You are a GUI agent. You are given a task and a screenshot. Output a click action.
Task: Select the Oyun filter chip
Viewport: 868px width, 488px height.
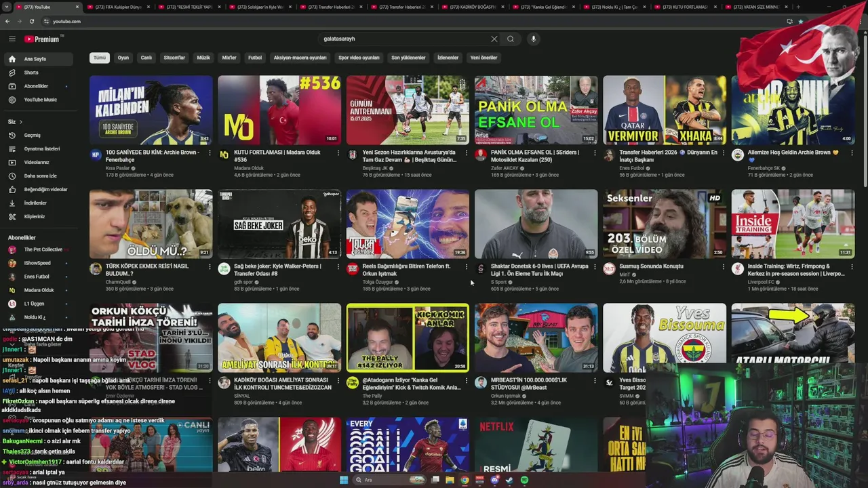pos(123,58)
